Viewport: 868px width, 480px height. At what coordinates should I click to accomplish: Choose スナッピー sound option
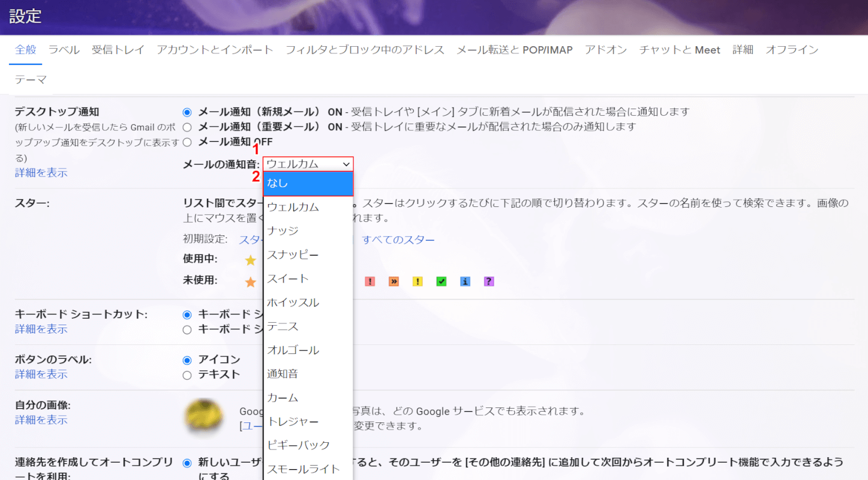[x=308, y=255]
